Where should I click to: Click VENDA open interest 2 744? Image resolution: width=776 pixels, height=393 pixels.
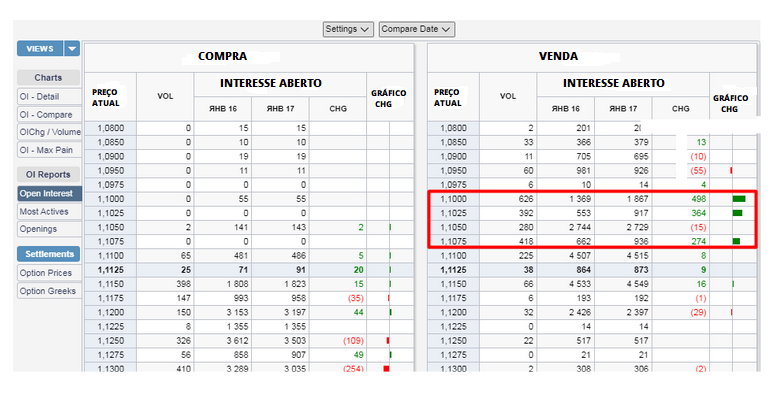pos(579,228)
